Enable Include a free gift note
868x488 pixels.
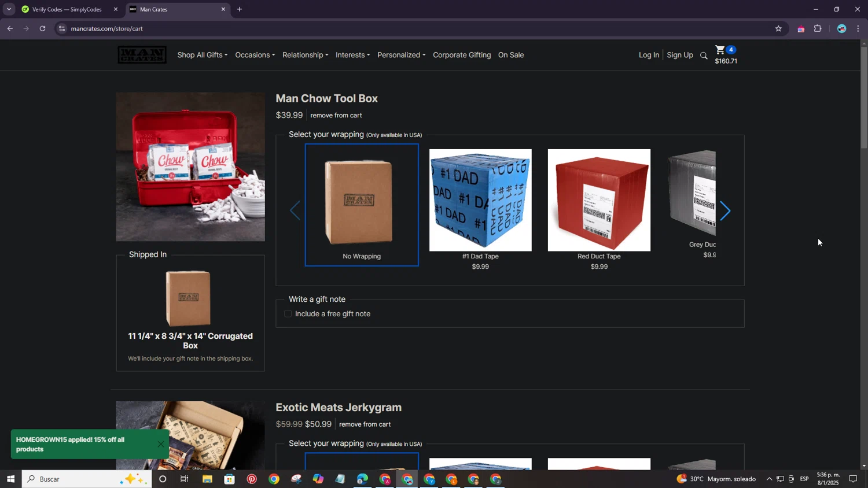pyautogui.click(x=288, y=313)
